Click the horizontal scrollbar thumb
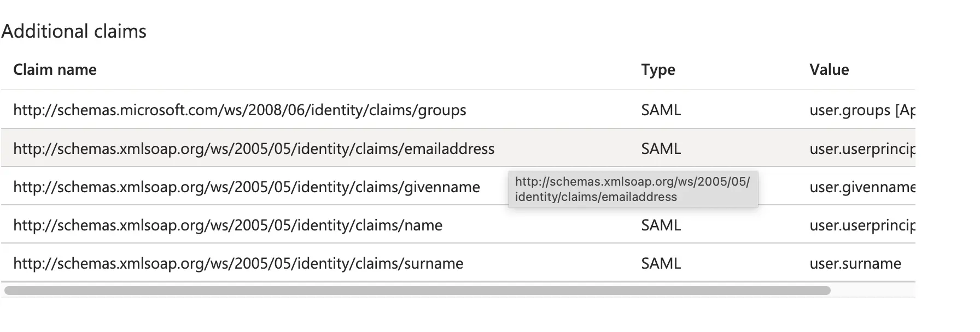The width and height of the screenshot is (980, 332). [x=416, y=288]
